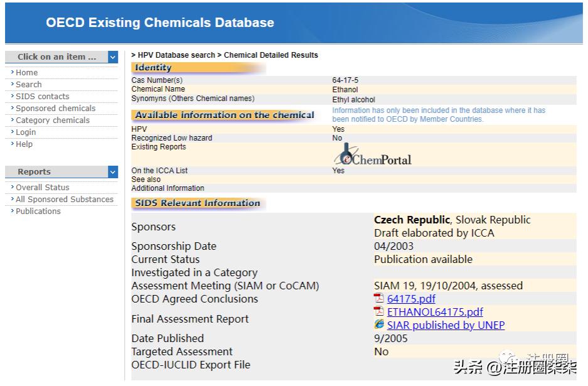Open Publications in Reports section
This screenshot has width=588, height=386.
(38, 212)
